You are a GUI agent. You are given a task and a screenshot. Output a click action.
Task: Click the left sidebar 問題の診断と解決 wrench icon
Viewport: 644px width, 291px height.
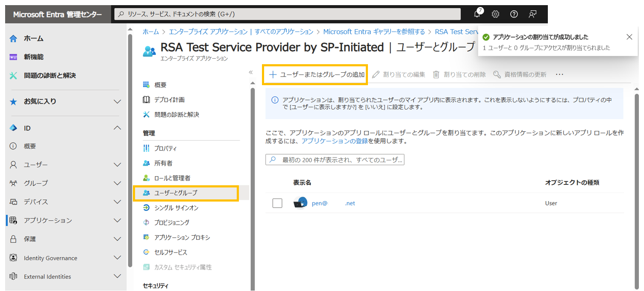point(13,75)
